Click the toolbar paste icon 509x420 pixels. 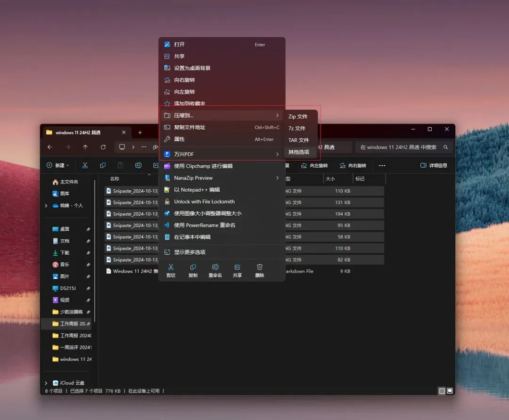coord(121,165)
